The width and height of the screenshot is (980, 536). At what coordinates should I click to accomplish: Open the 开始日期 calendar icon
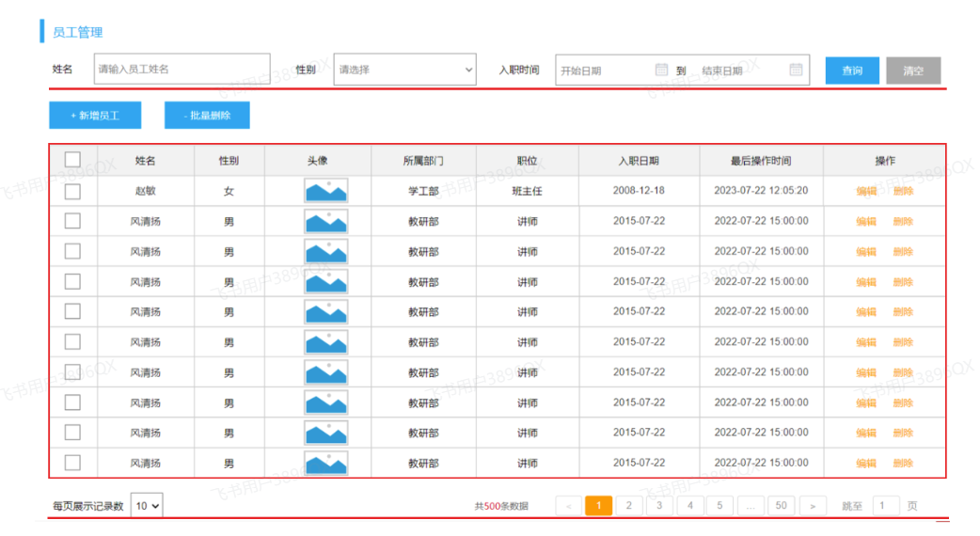(661, 70)
